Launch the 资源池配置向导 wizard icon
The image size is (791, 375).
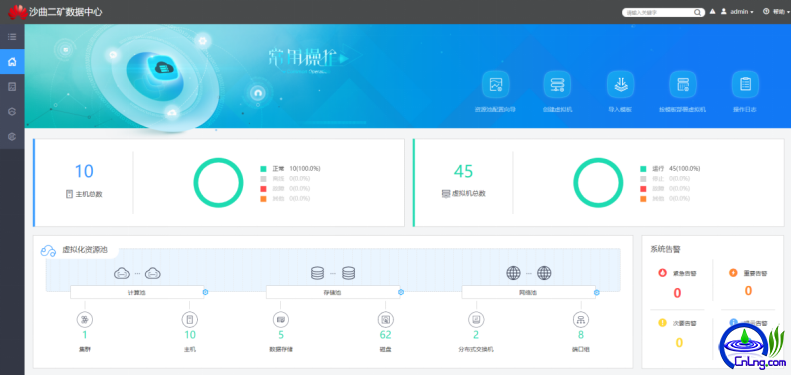click(x=495, y=84)
